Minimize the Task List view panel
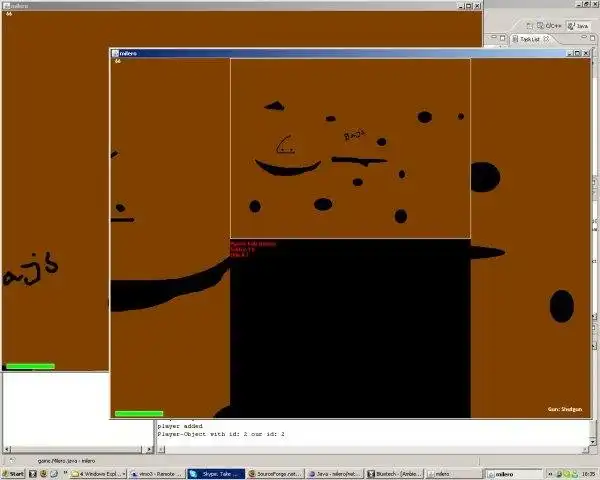This screenshot has height=480, width=600. (x=584, y=38)
